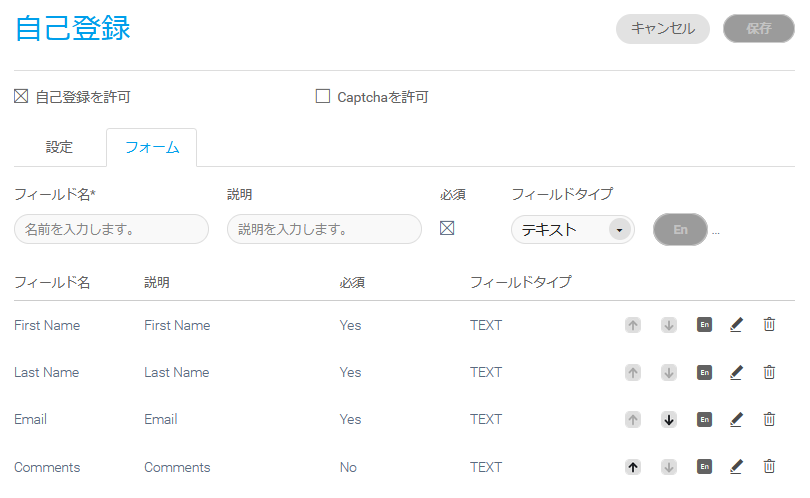810x498 pixels.
Task: Move the Comments field up
Action: click(x=632, y=467)
